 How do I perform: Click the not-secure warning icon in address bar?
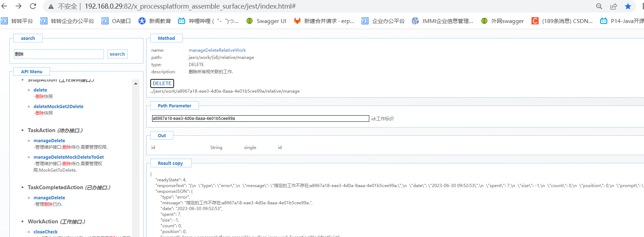point(51,6)
